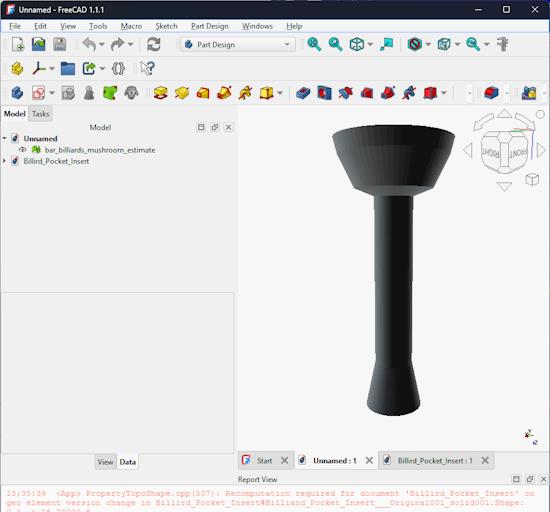Open the Sketch menu
This screenshot has height=512, width=550.
pyautogui.click(x=166, y=26)
